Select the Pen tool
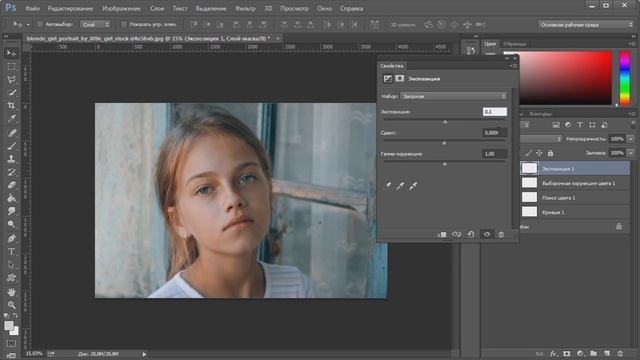Viewport: 640px width, 360px height. coord(11,238)
